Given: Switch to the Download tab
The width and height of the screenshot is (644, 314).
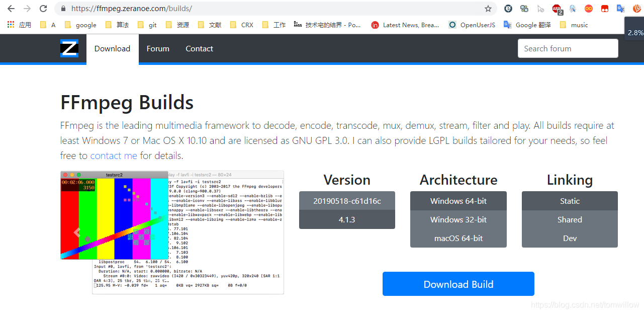Looking at the screenshot, I should 113,49.
